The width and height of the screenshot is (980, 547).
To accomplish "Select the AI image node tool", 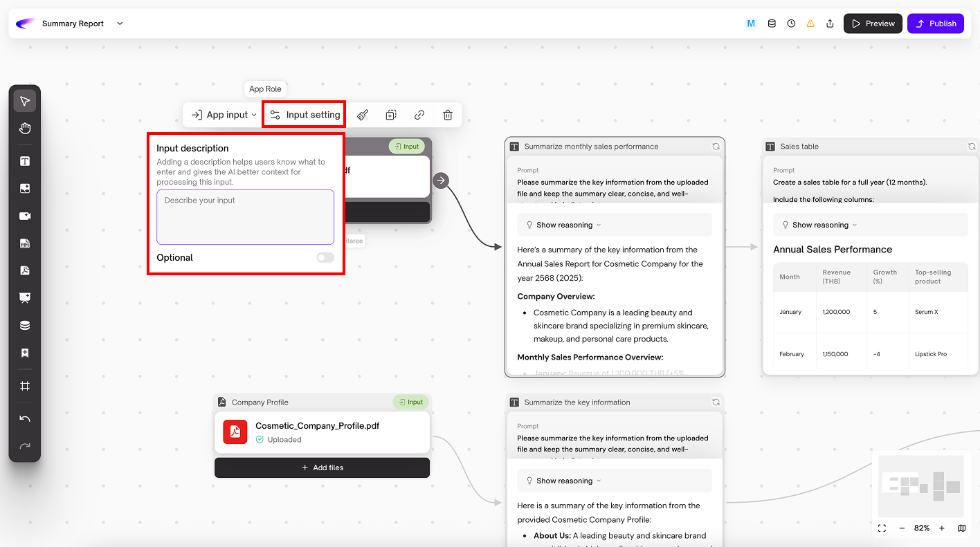I will click(25, 189).
